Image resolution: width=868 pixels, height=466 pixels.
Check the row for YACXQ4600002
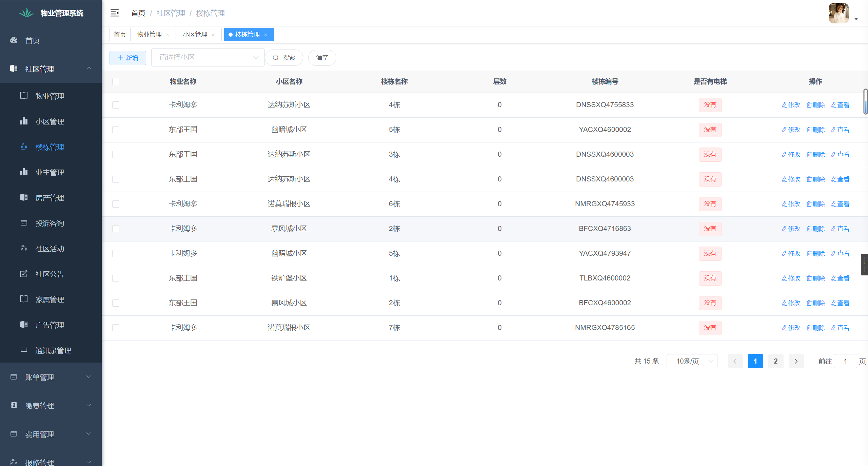(x=116, y=130)
